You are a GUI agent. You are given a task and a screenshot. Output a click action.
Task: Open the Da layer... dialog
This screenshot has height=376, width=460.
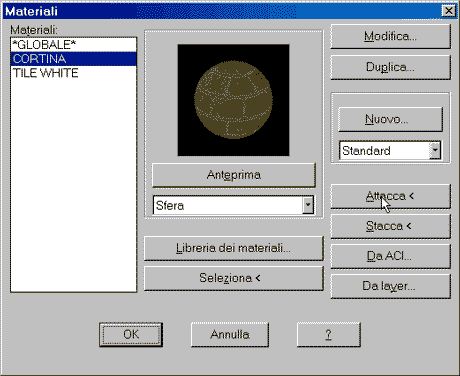[x=390, y=286]
